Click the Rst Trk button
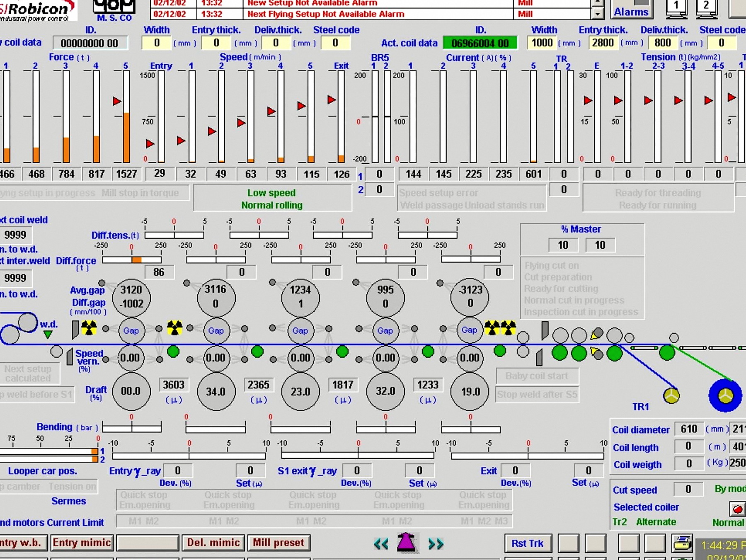 528,543
